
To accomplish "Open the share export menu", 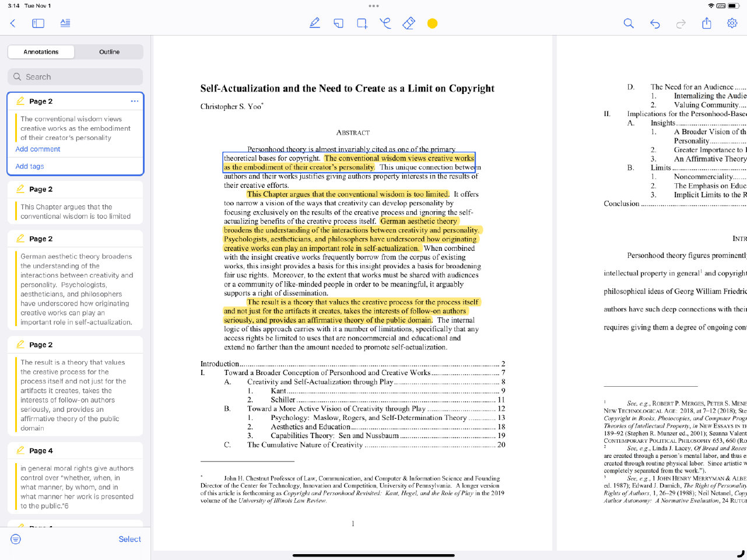I will (707, 23).
